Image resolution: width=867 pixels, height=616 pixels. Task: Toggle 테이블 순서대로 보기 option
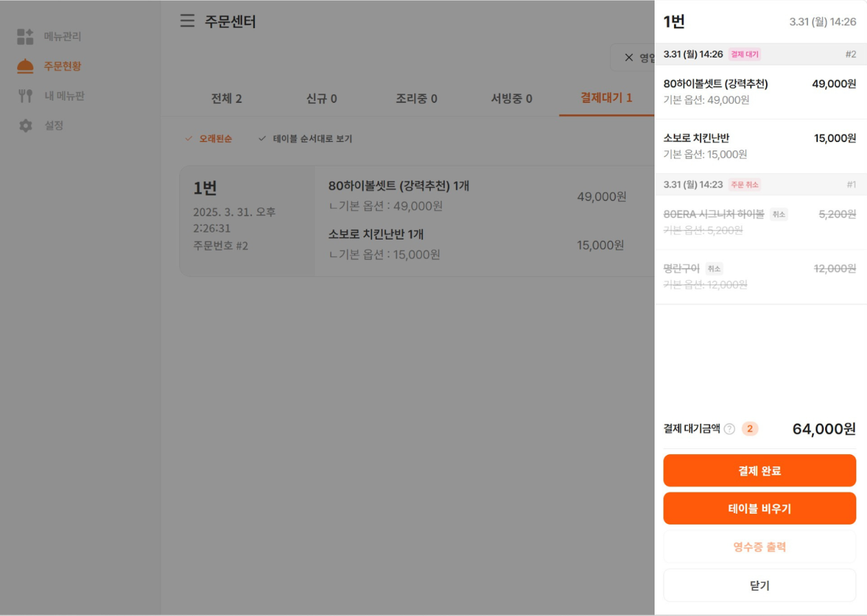(x=305, y=139)
